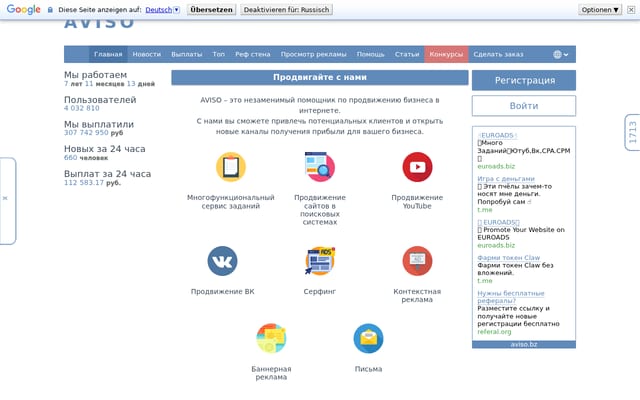Close the Google translate bar
This screenshot has width=640, height=400.
(631, 10)
